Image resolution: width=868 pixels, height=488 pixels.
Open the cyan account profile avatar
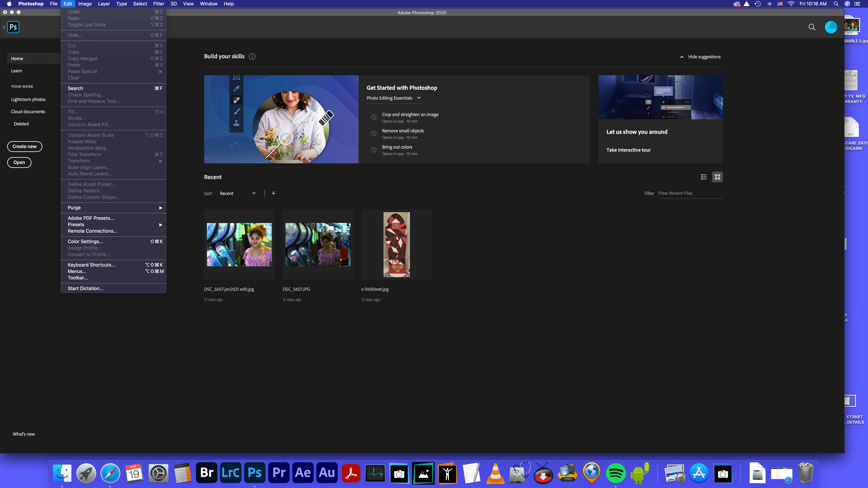point(831,27)
